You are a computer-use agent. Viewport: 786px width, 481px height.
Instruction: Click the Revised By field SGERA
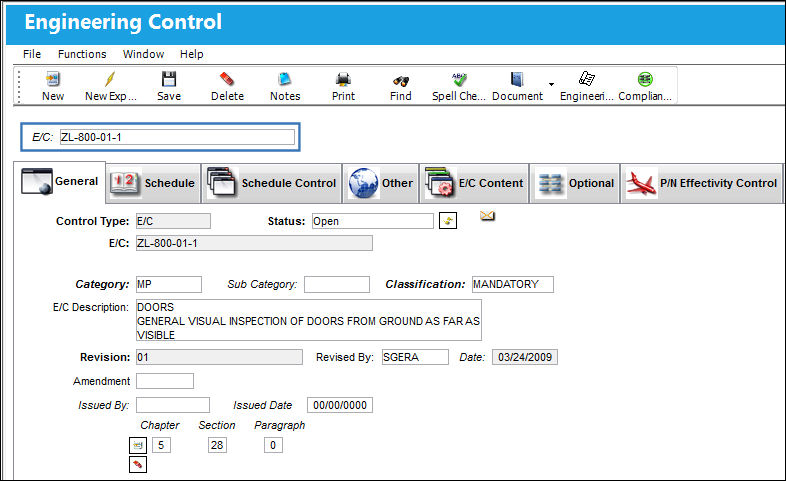[x=415, y=357]
